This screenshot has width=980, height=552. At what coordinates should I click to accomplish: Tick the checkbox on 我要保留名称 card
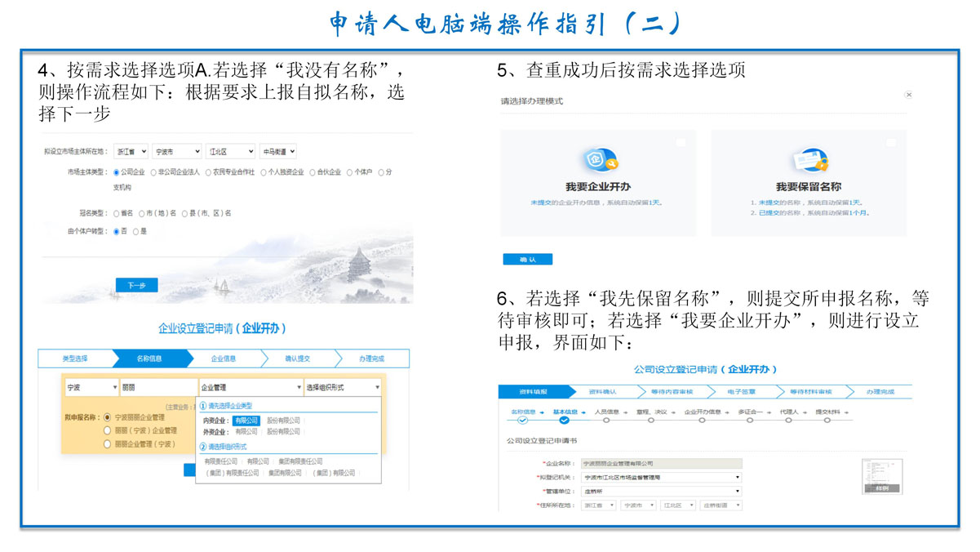pyautogui.click(x=891, y=143)
